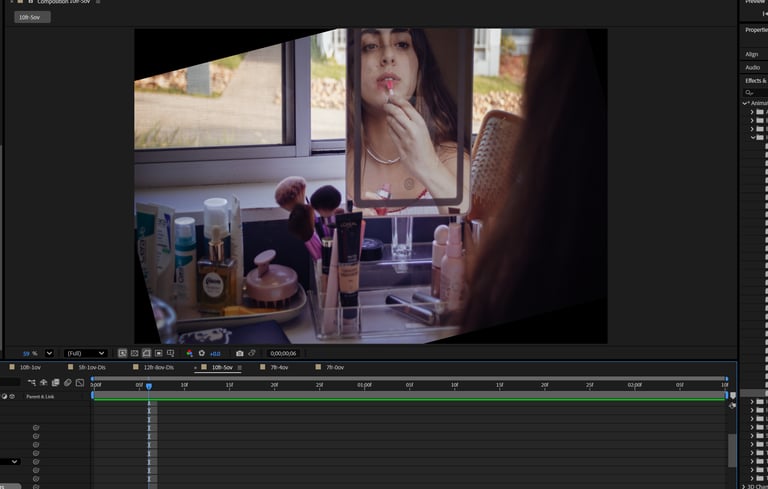Screen dimensions: 768x489
Task: Collapse the fourth expanded presets folder
Action: tap(753, 138)
